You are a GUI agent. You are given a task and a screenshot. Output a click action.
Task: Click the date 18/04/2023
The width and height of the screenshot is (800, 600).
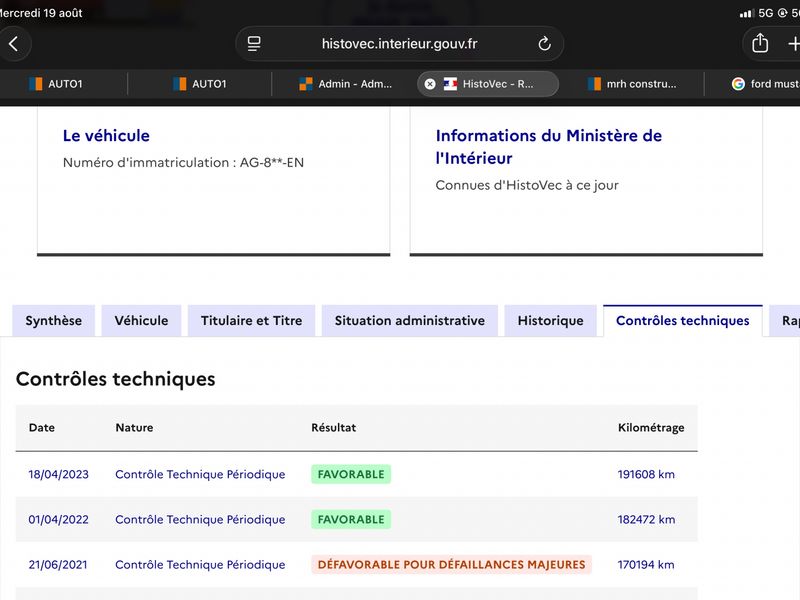click(59, 474)
